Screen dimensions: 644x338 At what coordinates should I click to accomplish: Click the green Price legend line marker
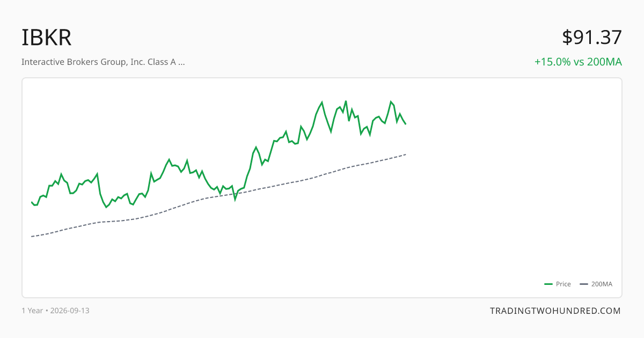[548, 284]
